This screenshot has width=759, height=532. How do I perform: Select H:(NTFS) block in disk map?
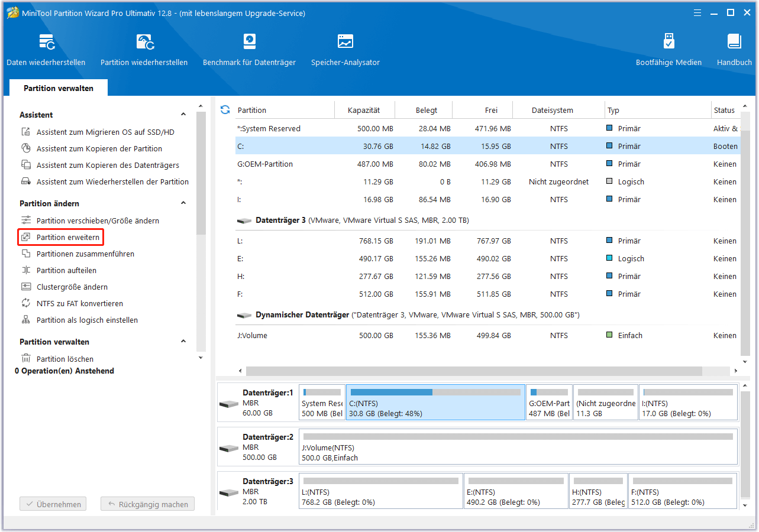[x=598, y=491]
